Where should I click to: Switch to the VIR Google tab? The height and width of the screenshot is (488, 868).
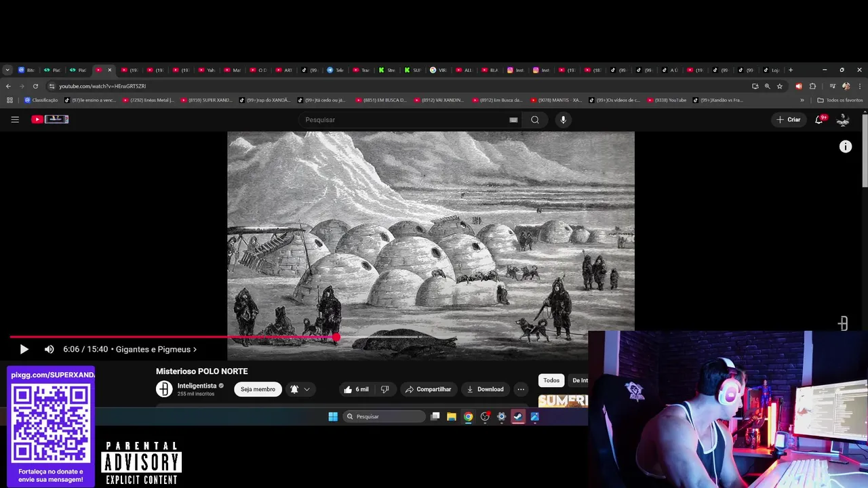(439, 70)
